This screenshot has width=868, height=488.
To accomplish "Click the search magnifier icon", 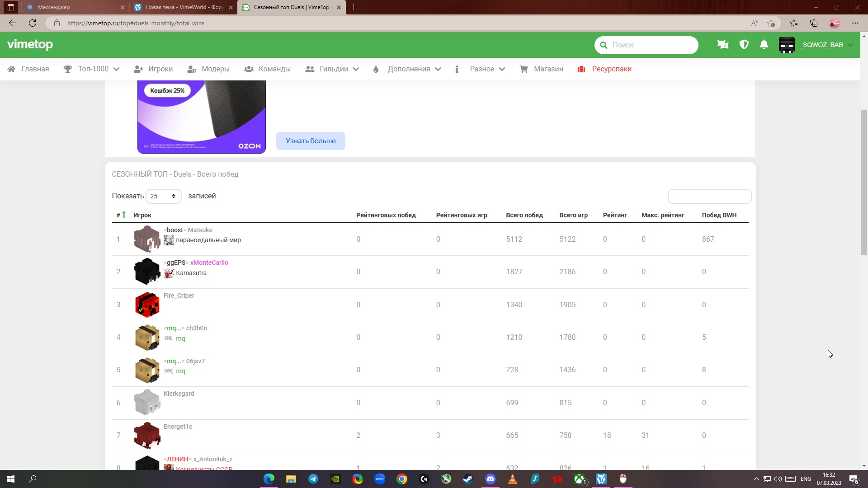I will tap(604, 45).
